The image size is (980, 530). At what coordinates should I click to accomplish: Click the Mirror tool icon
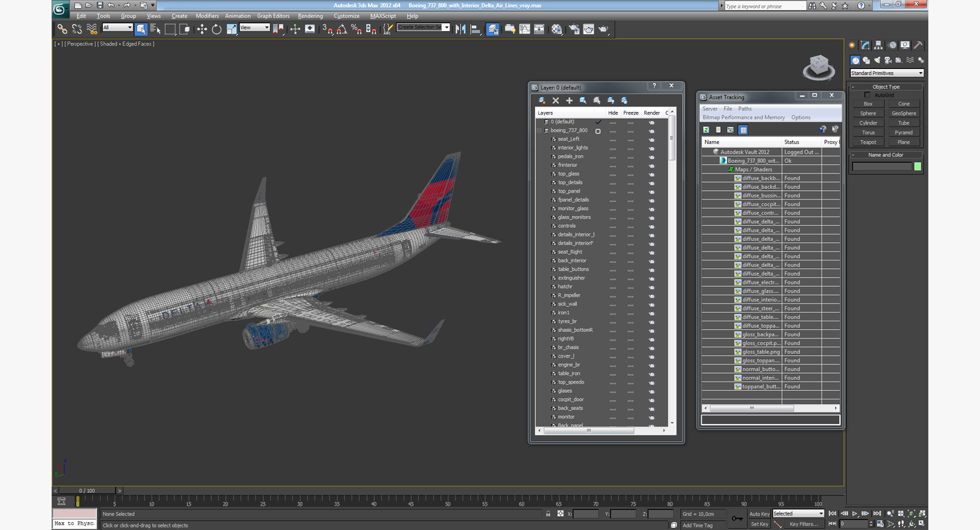[x=461, y=28]
